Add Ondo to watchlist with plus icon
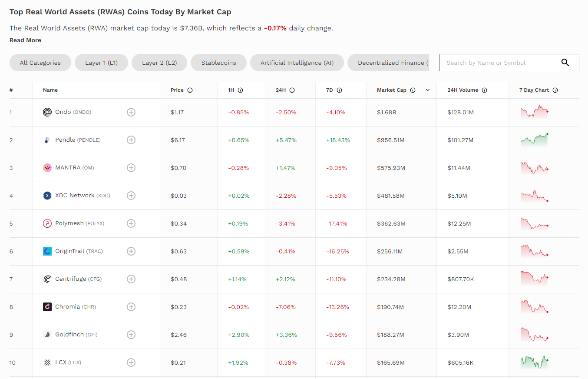Viewport: 588px width, 379px height. pyautogui.click(x=131, y=112)
